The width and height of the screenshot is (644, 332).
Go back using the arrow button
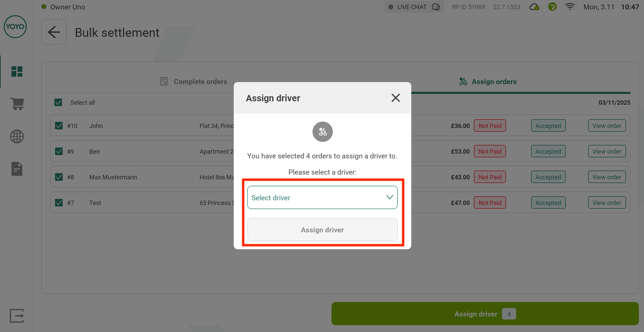(54, 32)
